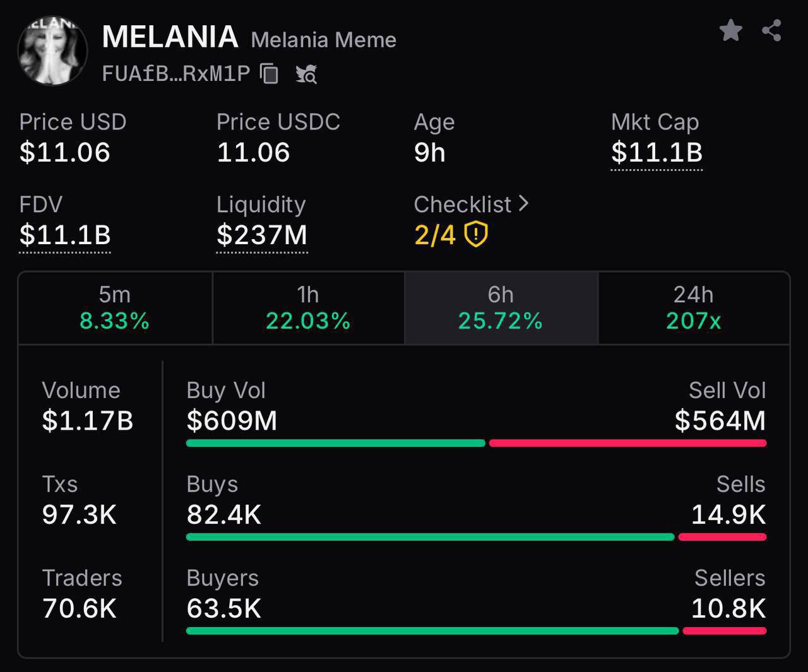
Task: Click the green Buy Vol bar
Action: pos(335,444)
